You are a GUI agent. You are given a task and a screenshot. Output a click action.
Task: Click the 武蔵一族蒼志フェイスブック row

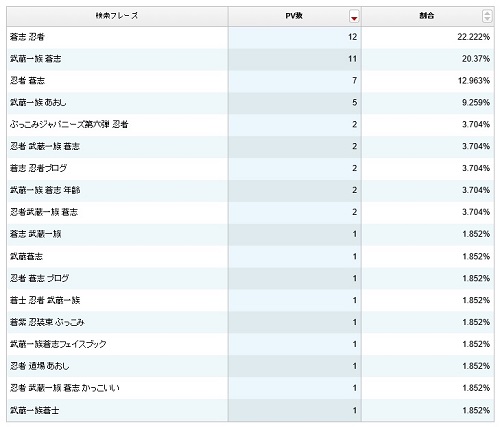pos(250,344)
